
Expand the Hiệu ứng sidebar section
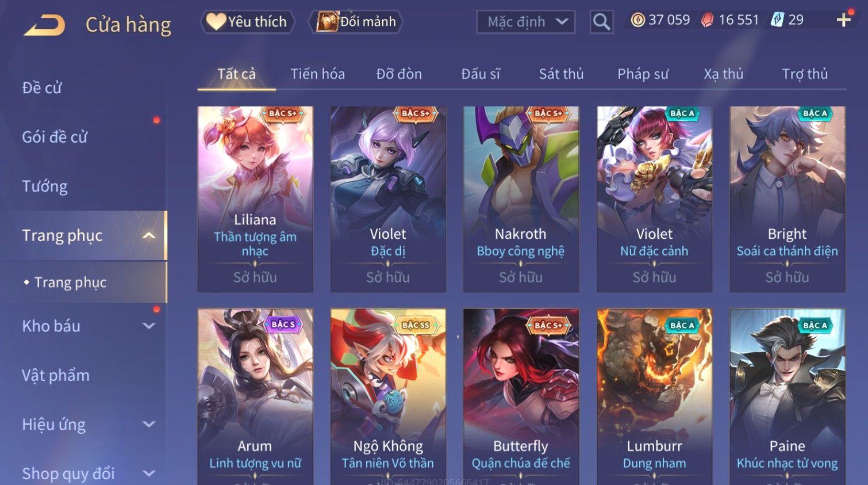tap(149, 424)
